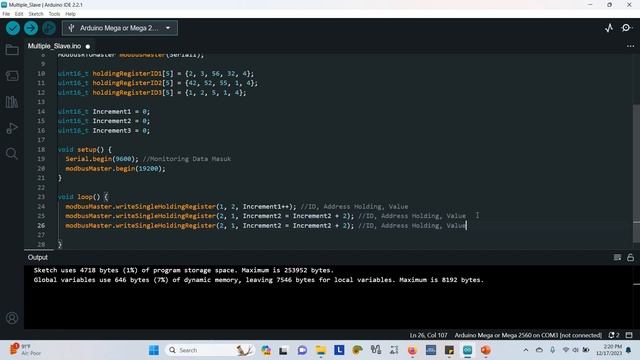The width and height of the screenshot is (640, 360).
Task: Click the 'Global variables use 646 bytes' output line
Action: point(259,280)
